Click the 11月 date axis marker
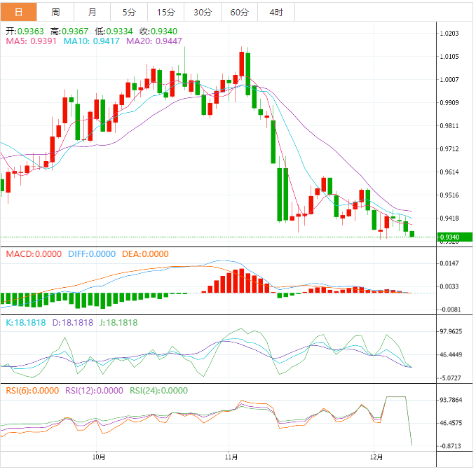This screenshot has width=476, height=472. (232, 457)
